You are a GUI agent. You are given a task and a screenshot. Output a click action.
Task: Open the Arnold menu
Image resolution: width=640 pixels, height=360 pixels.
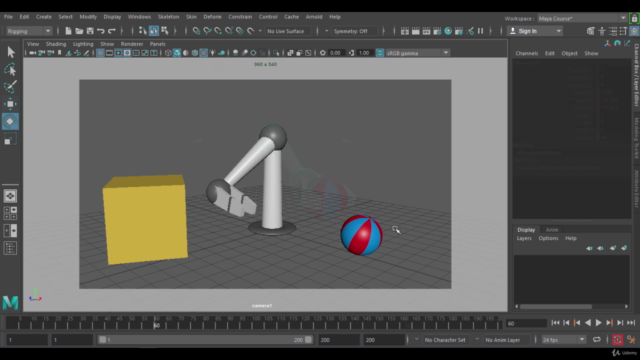tap(314, 17)
